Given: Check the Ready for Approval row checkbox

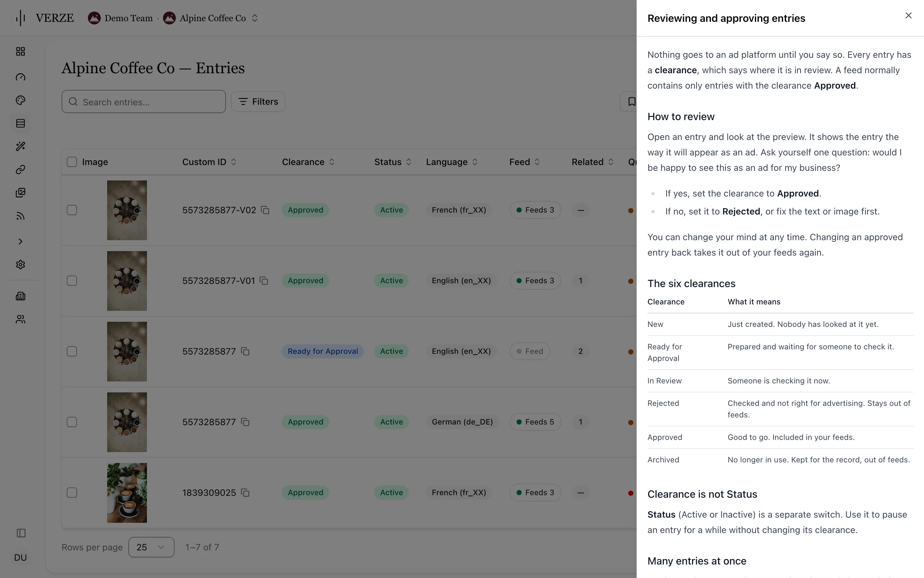Looking at the screenshot, I should tap(72, 351).
